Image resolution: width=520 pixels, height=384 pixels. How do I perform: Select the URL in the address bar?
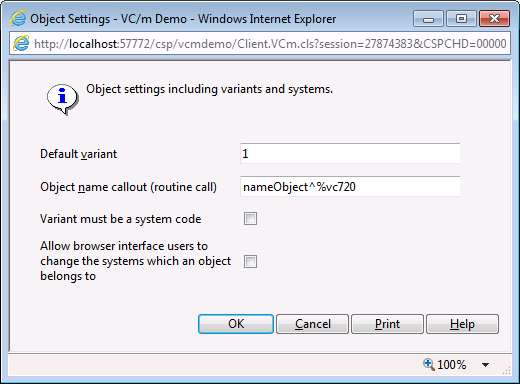[270, 44]
